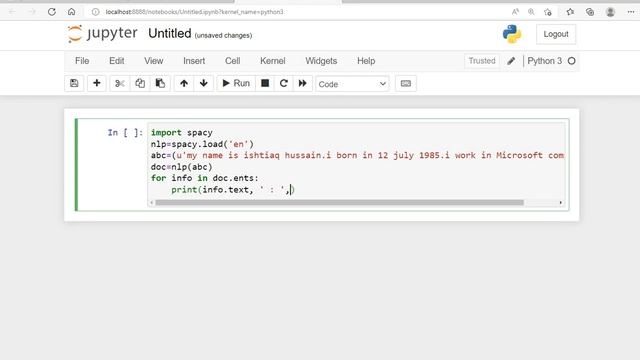Move the selected cell up
The width and height of the screenshot is (640, 360).
[x=184, y=83]
